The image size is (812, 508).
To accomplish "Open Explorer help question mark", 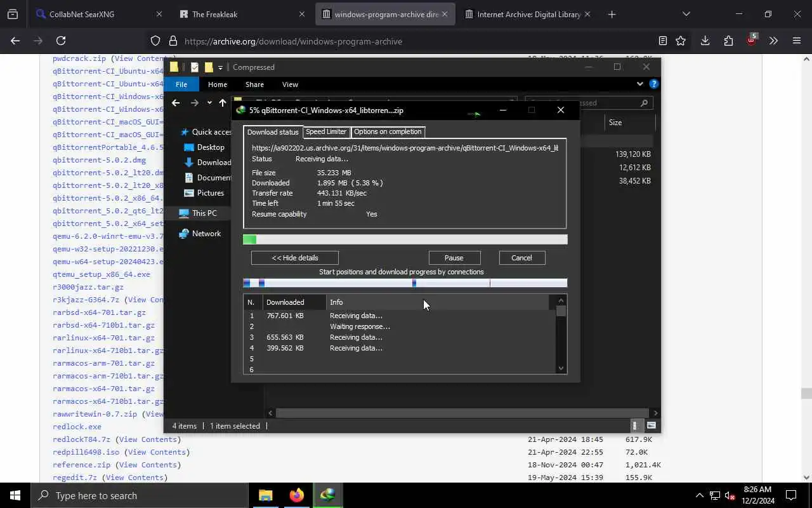I will [653, 84].
